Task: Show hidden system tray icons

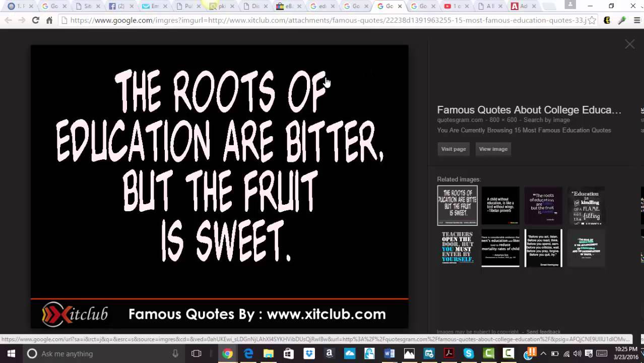Action: [543, 353]
